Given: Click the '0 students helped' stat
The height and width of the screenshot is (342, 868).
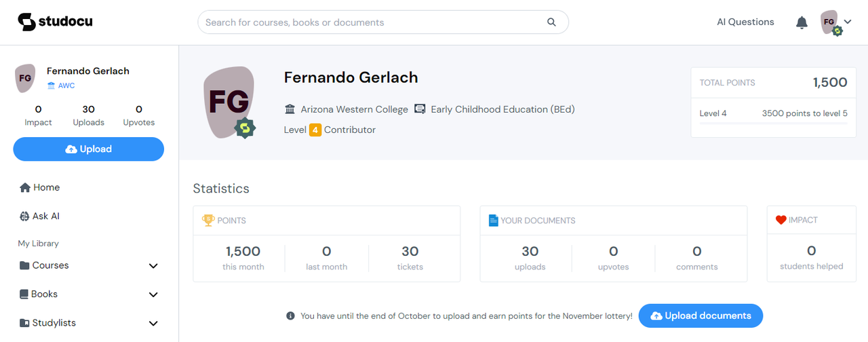Looking at the screenshot, I should [x=812, y=258].
